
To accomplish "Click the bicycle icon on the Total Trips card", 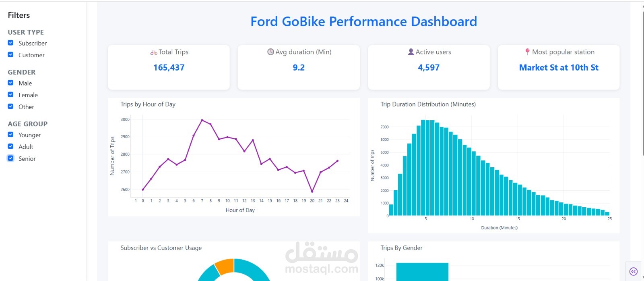I will [x=153, y=52].
